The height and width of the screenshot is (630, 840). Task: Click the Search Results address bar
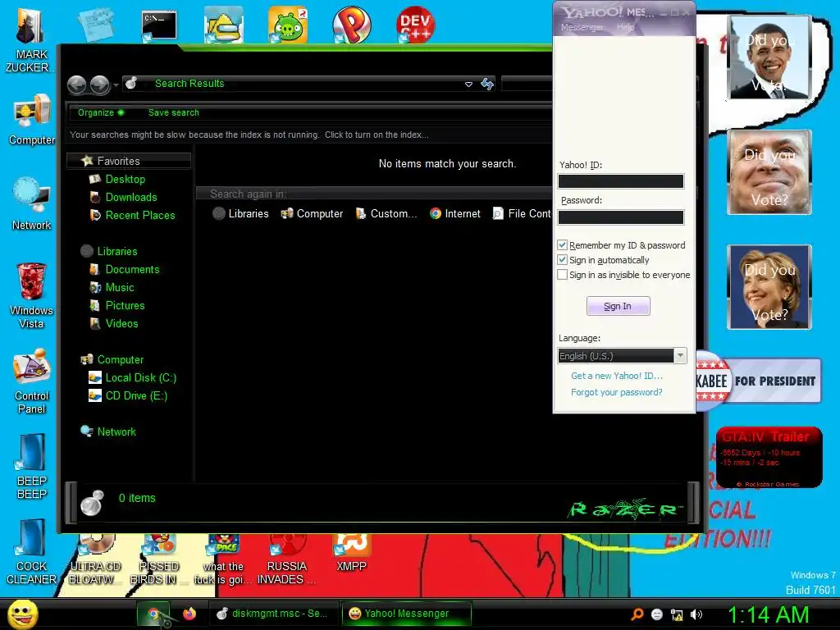tap(300, 84)
